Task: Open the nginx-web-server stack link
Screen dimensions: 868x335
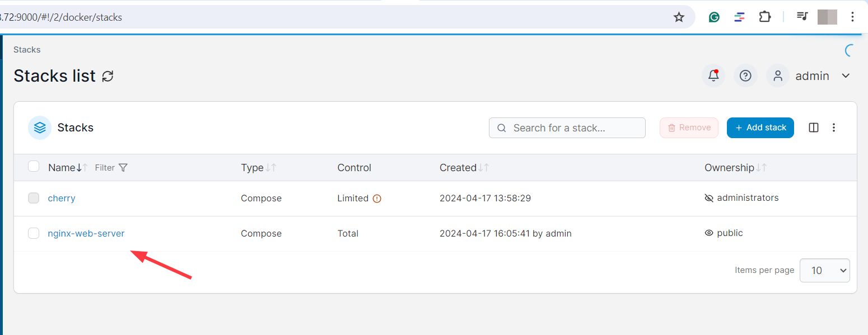Action: [x=86, y=233]
